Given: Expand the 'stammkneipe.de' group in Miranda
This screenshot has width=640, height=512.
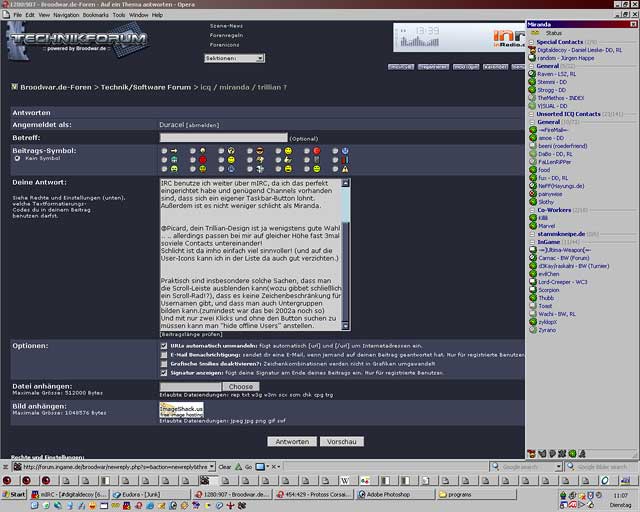Looking at the screenshot, I should tap(532, 234).
